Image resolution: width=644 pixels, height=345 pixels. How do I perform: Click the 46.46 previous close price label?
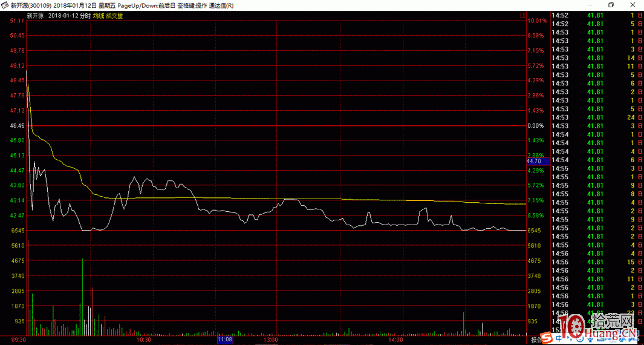point(18,125)
